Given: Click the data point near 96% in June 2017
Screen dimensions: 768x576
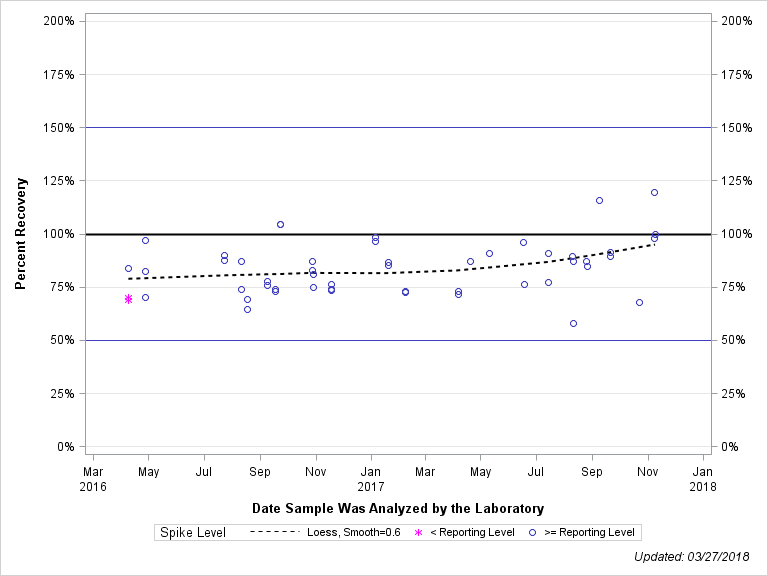Looking at the screenshot, I should click(524, 242).
